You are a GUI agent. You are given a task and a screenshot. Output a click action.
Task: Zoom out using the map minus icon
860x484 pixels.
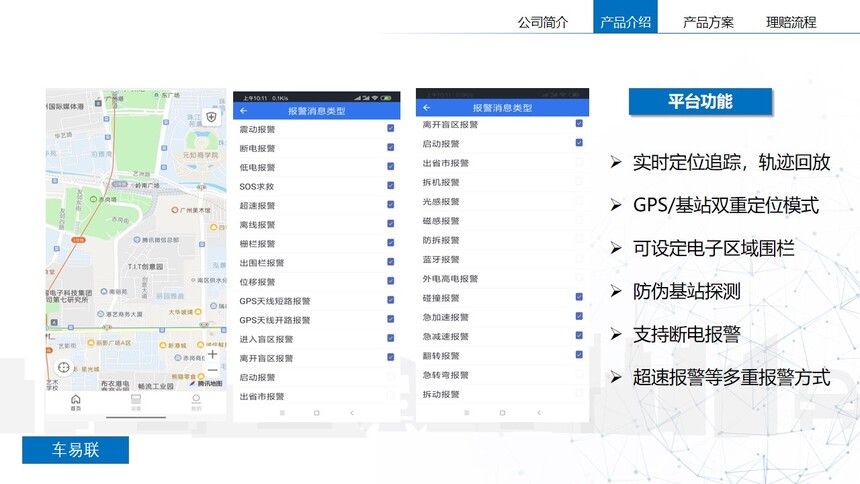coord(212,370)
